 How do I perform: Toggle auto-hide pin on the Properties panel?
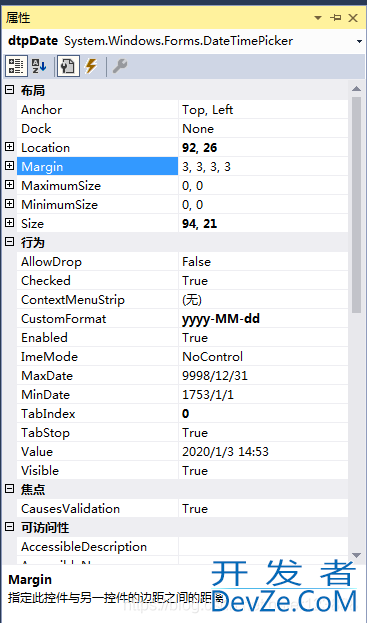pos(336,18)
